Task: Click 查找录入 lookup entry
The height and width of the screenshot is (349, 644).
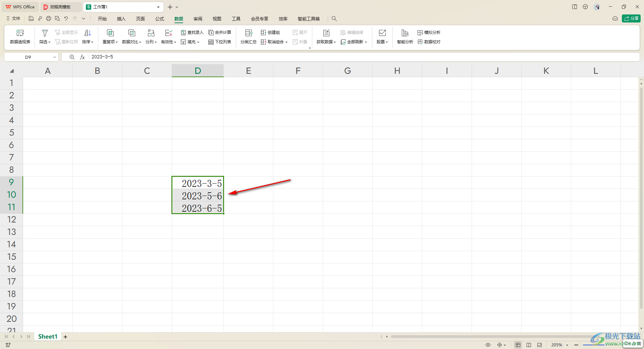Action: (x=192, y=33)
